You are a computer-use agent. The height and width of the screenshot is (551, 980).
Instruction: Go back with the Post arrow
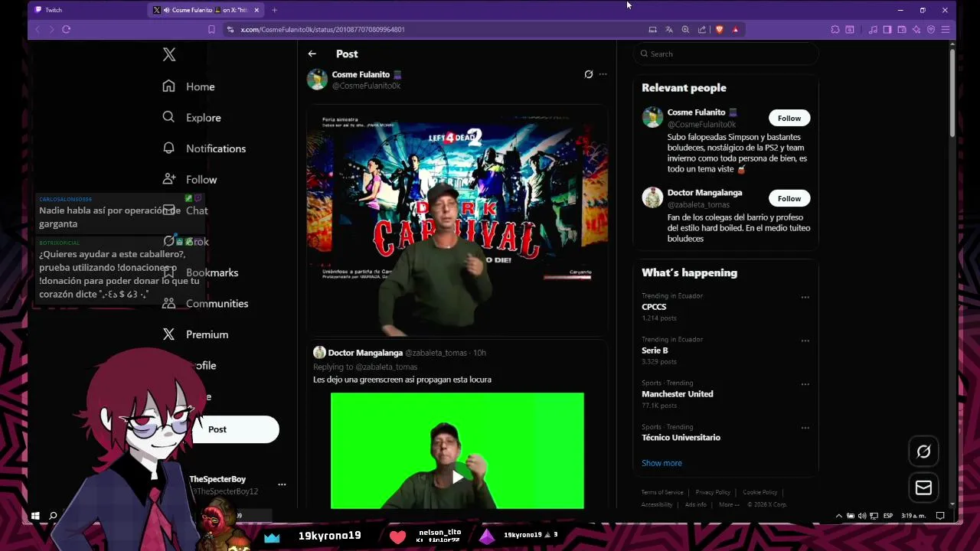(312, 54)
